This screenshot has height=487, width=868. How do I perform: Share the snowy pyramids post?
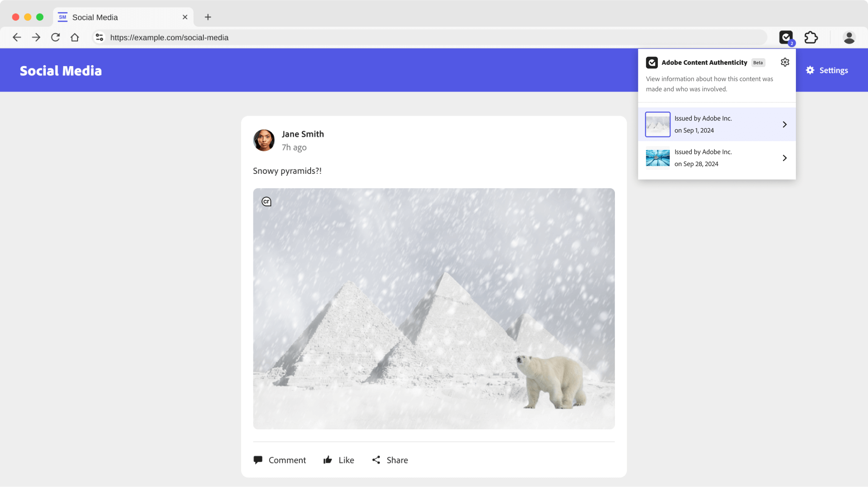(x=390, y=460)
